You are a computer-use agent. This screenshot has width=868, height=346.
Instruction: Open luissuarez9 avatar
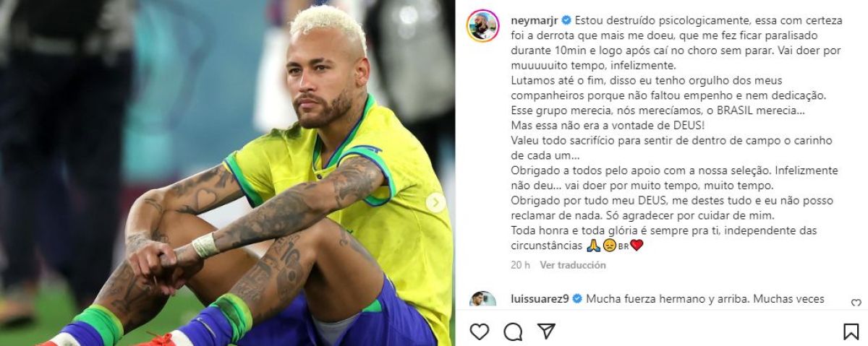click(482, 300)
